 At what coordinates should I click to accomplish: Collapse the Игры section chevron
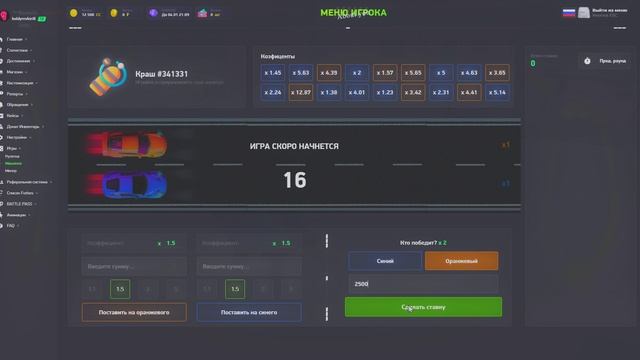click(20, 149)
